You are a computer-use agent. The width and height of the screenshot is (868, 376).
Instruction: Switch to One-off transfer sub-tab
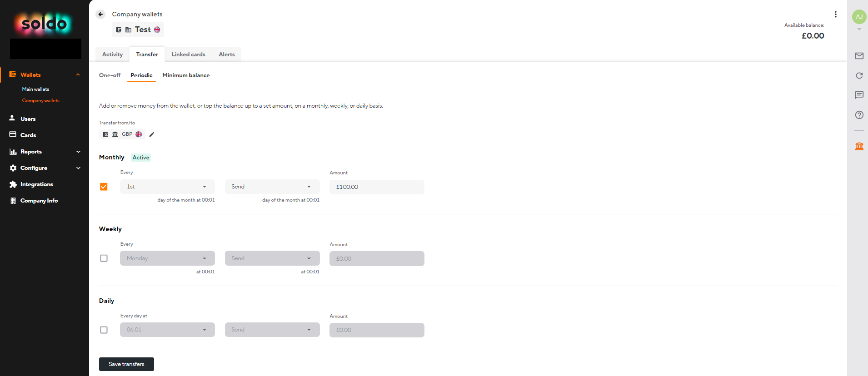point(110,75)
